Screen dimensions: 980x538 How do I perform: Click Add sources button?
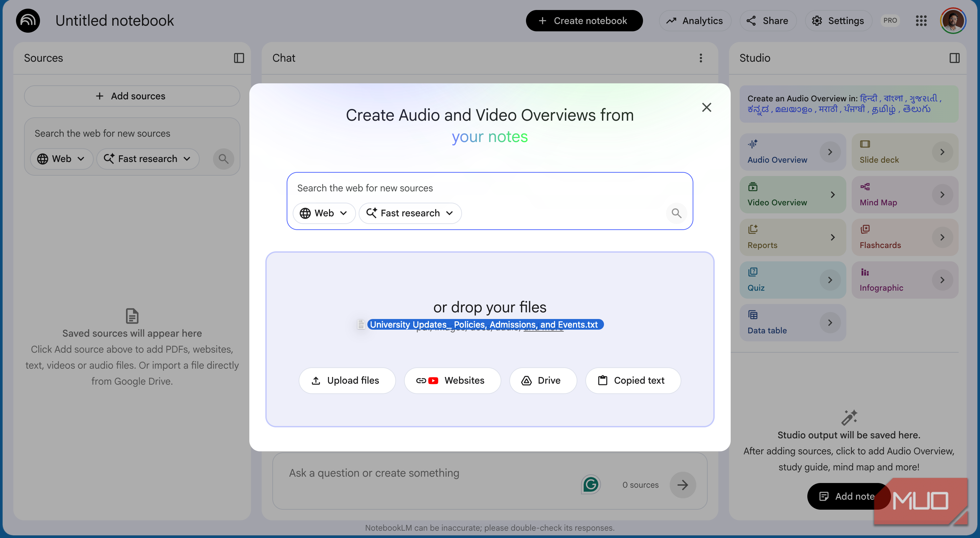[132, 96]
